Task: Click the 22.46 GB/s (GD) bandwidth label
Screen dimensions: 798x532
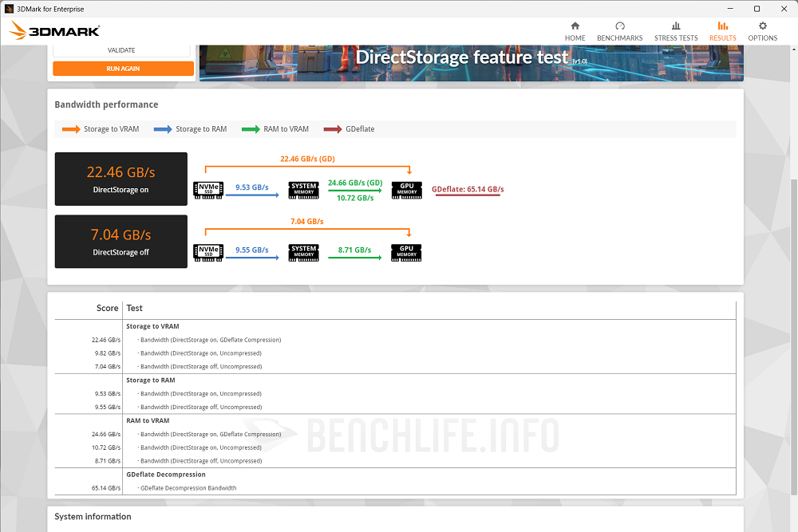Action: click(x=307, y=160)
